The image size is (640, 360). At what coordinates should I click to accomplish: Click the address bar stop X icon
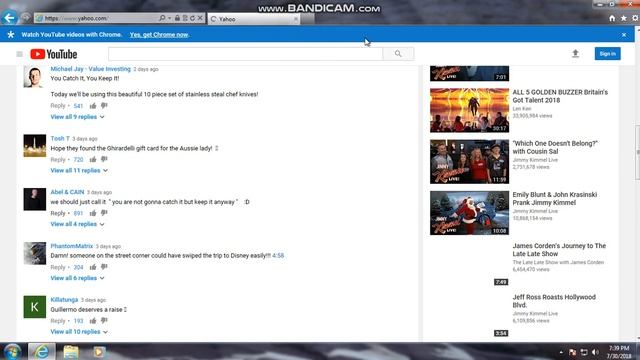(x=200, y=18)
